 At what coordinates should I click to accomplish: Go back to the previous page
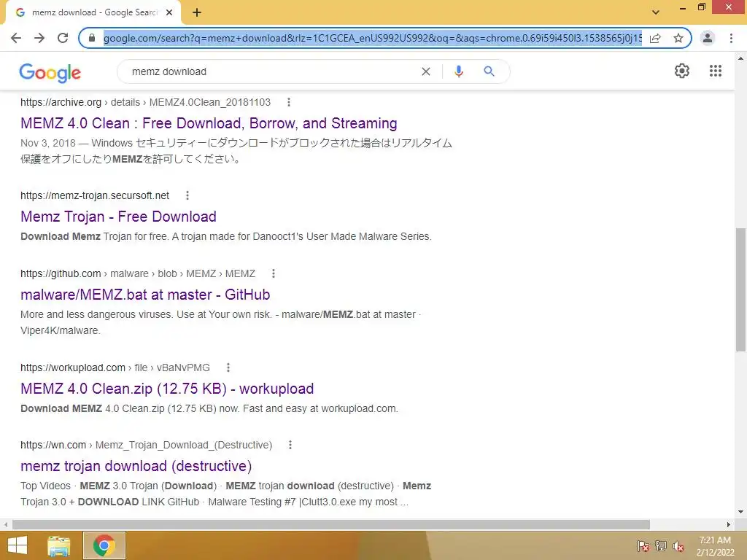[x=16, y=38]
